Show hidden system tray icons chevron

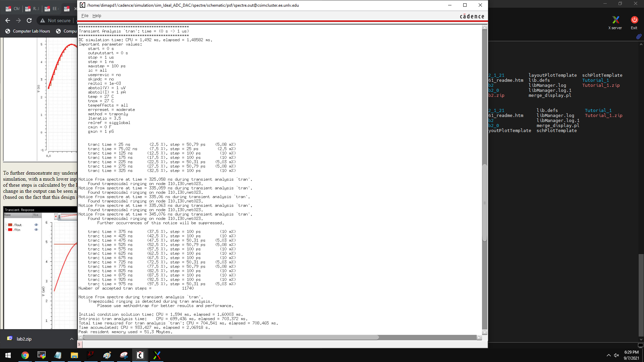pyautogui.click(x=608, y=355)
